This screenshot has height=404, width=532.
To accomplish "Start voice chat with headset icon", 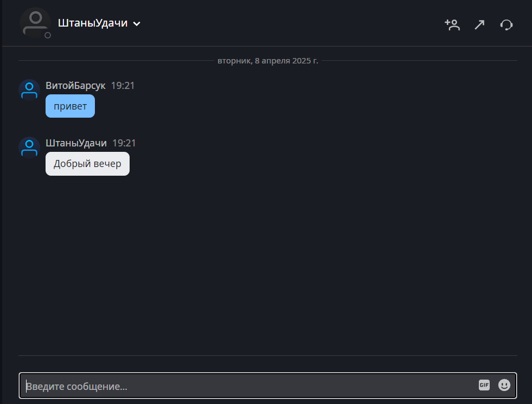I will pyautogui.click(x=506, y=25).
